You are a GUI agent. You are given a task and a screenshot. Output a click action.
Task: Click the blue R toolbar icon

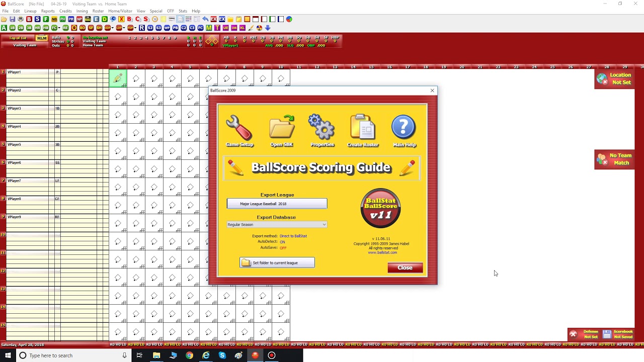pos(142,28)
